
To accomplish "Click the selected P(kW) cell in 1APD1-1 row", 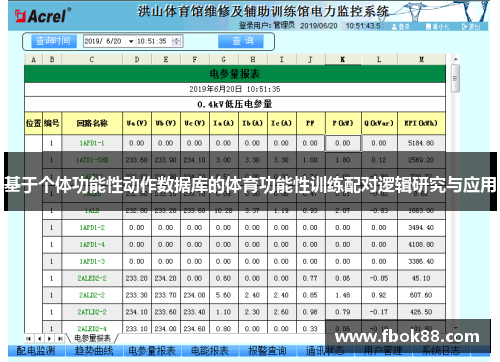I will (343, 143).
